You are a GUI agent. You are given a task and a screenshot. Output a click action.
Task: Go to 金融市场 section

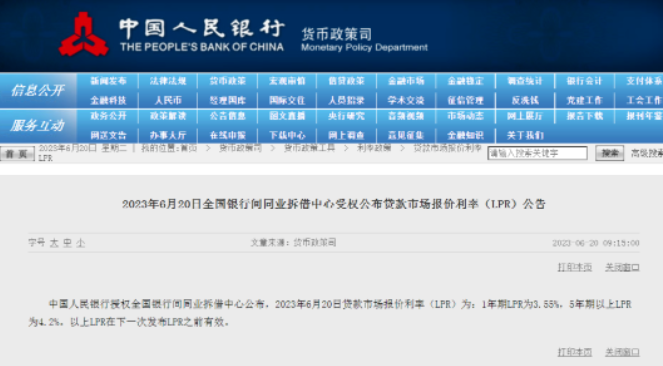[406, 81]
